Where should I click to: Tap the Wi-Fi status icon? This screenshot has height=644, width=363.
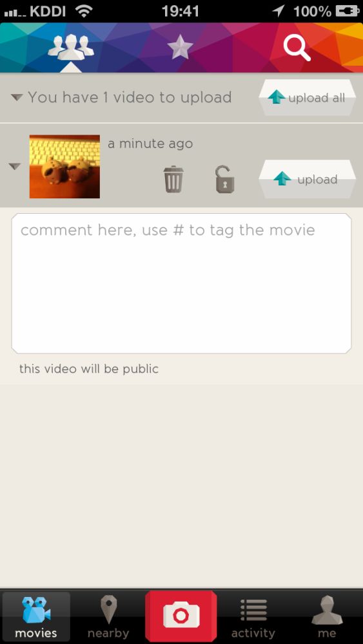pos(84,11)
